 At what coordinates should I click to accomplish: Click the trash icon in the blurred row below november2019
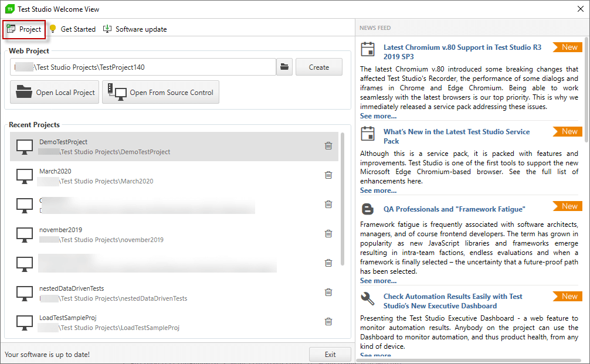click(328, 263)
